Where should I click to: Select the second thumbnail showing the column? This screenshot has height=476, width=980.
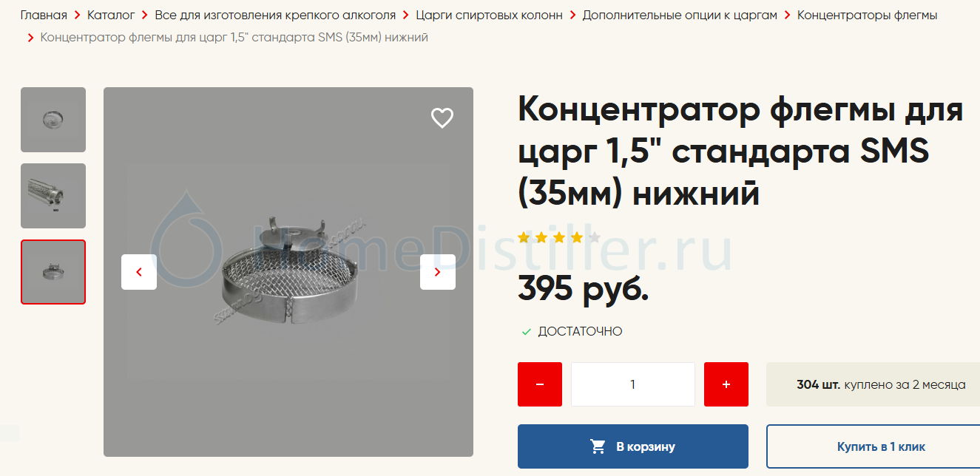(53, 196)
